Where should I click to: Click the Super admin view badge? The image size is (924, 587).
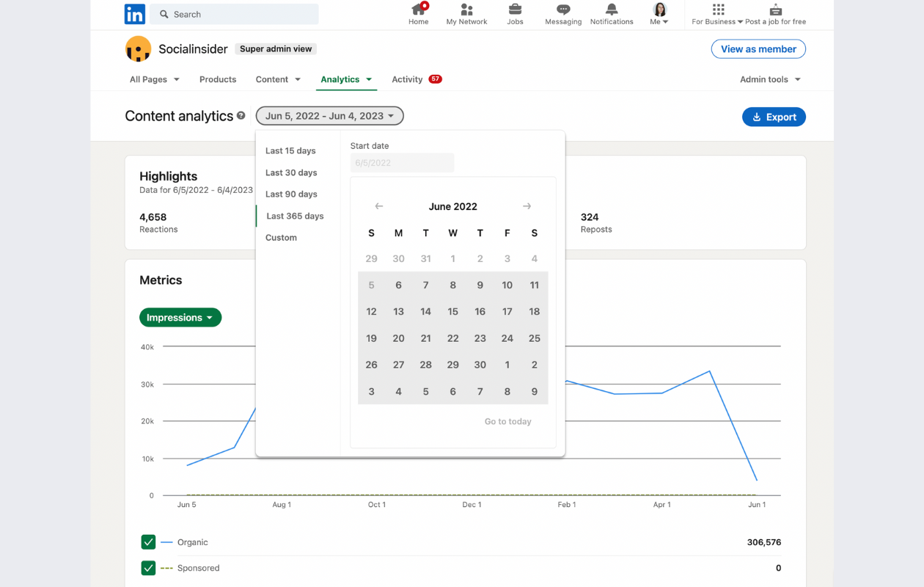pos(276,49)
